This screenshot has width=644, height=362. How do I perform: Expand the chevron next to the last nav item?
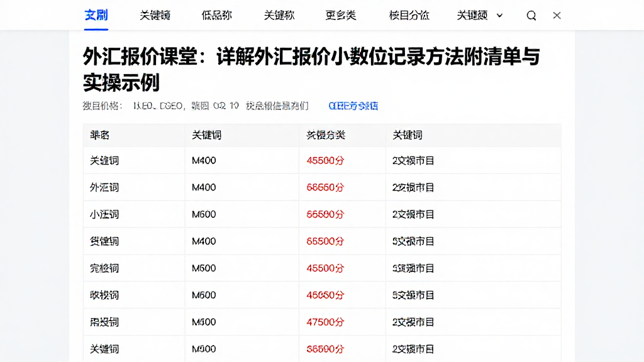(x=499, y=16)
